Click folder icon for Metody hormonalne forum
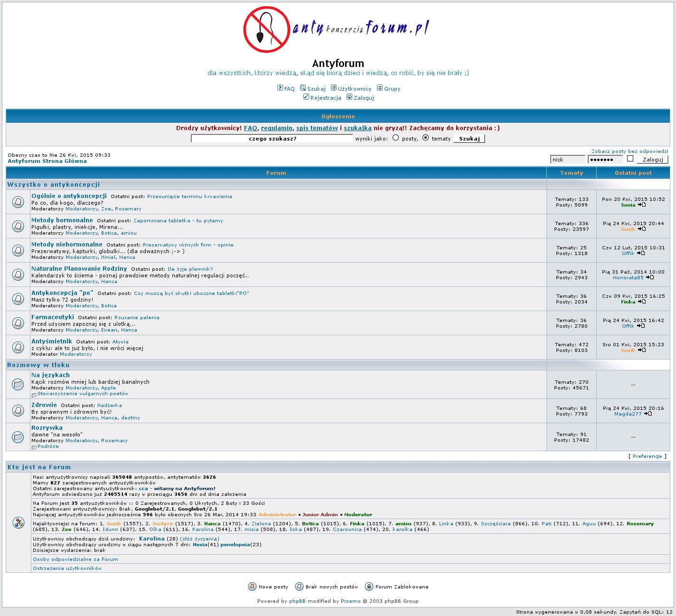 click(18, 226)
